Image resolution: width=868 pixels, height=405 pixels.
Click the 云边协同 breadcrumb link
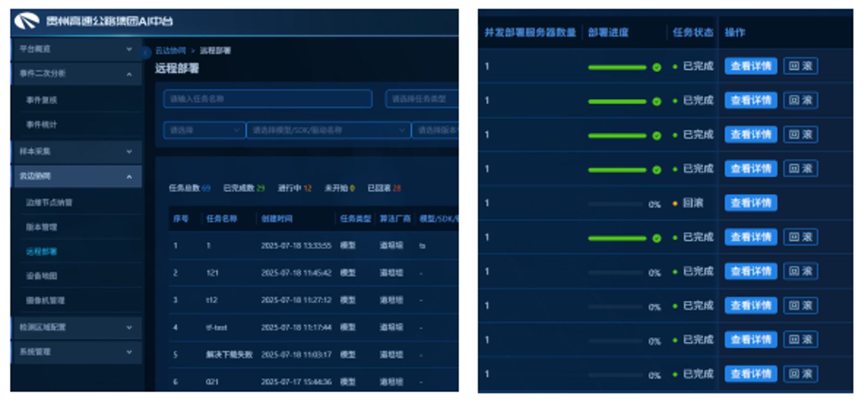[170, 51]
